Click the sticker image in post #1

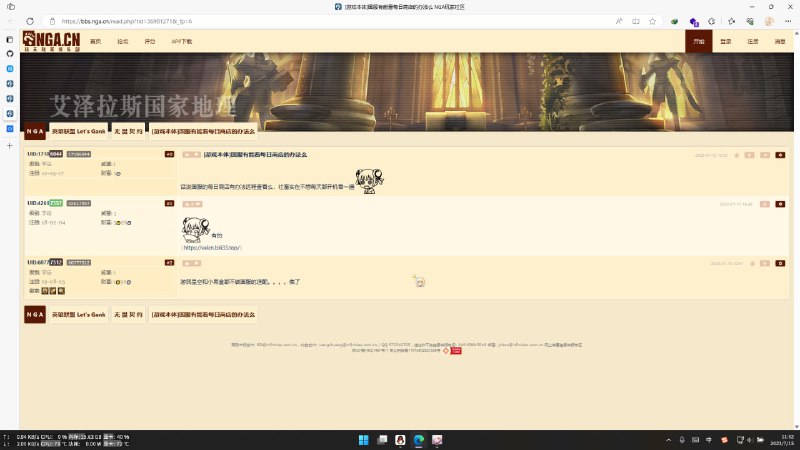click(196, 230)
